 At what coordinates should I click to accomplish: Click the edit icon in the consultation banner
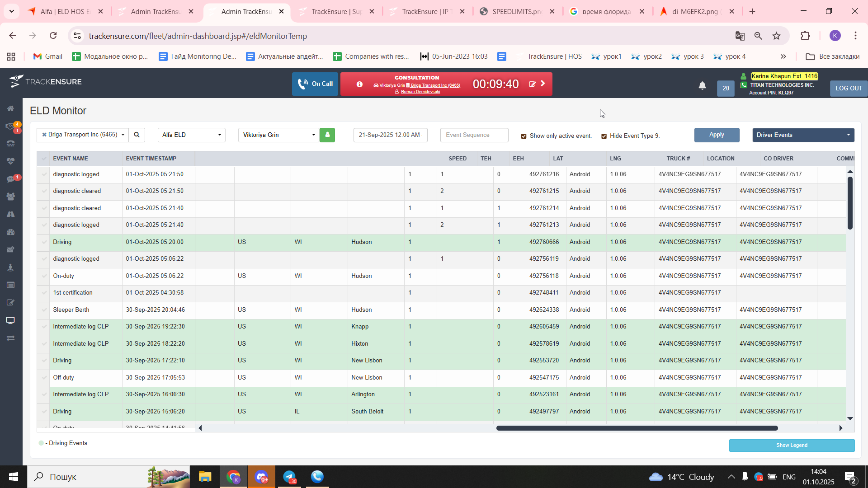point(532,84)
